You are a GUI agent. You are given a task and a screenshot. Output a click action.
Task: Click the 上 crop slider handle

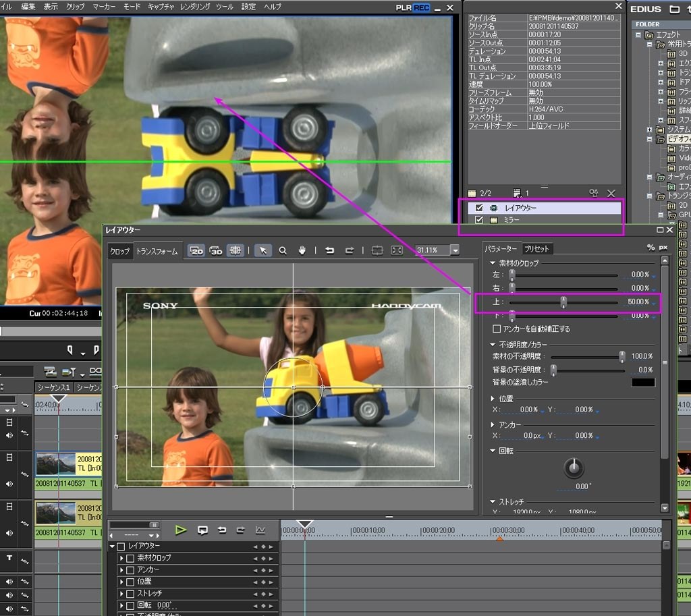coord(563,302)
